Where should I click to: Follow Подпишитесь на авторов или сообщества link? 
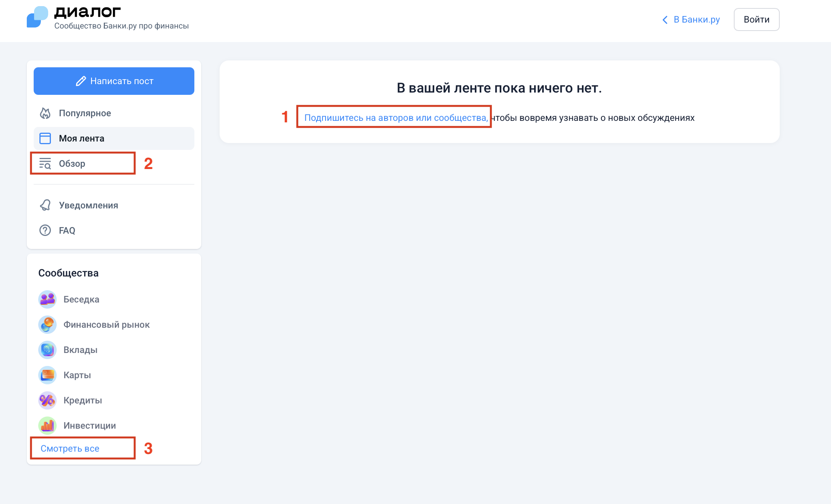click(x=396, y=118)
